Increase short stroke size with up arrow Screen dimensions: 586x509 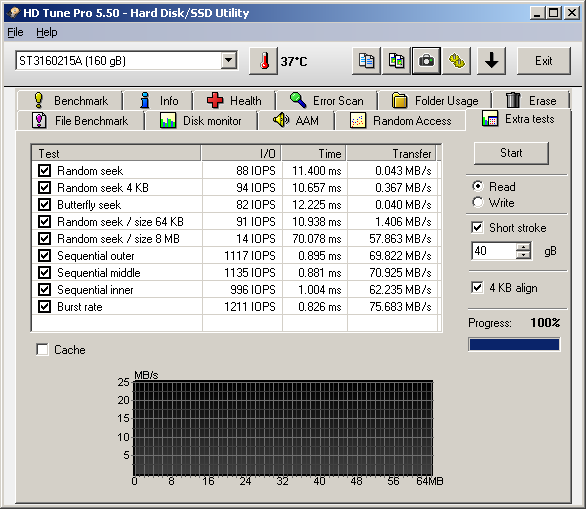coord(523,247)
